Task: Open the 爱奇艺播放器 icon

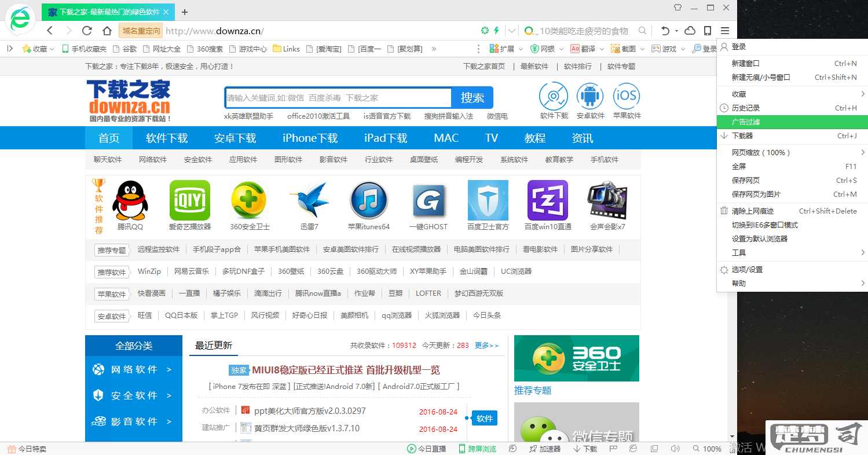Action: (189, 200)
